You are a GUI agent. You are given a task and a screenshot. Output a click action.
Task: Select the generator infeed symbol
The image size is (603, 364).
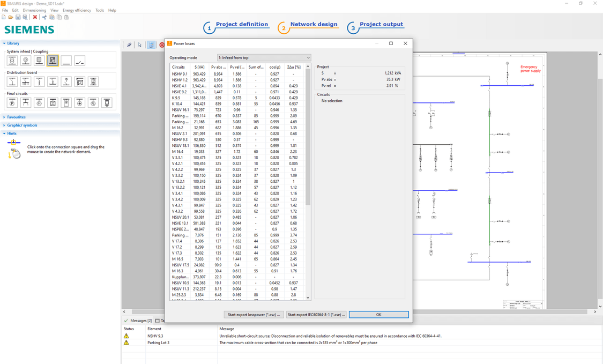click(x=25, y=61)
